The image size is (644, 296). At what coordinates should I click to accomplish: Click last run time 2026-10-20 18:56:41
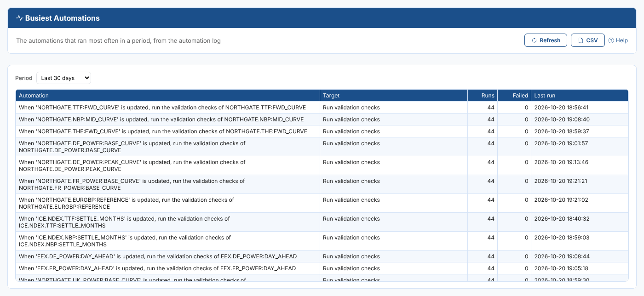(561, 108)
